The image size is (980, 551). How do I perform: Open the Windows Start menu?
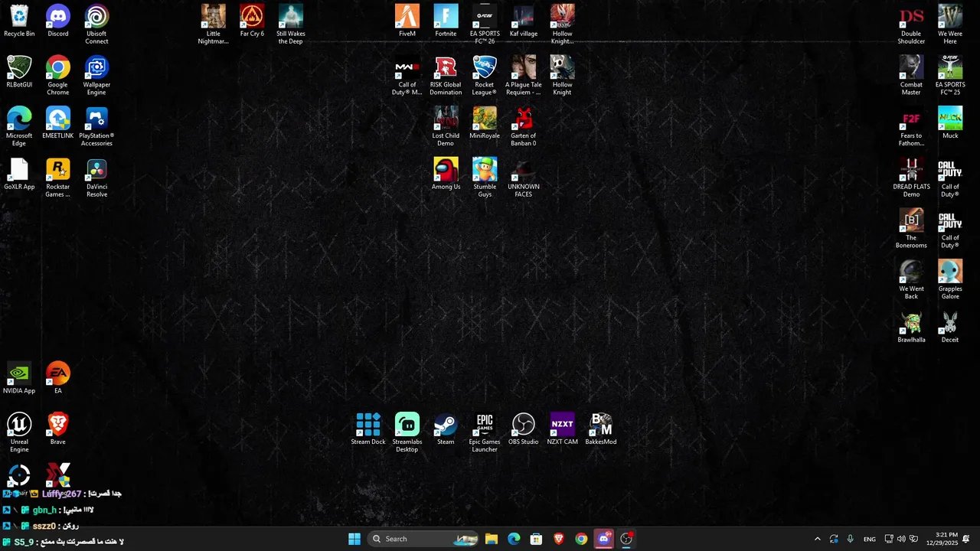tap(354, 539)
